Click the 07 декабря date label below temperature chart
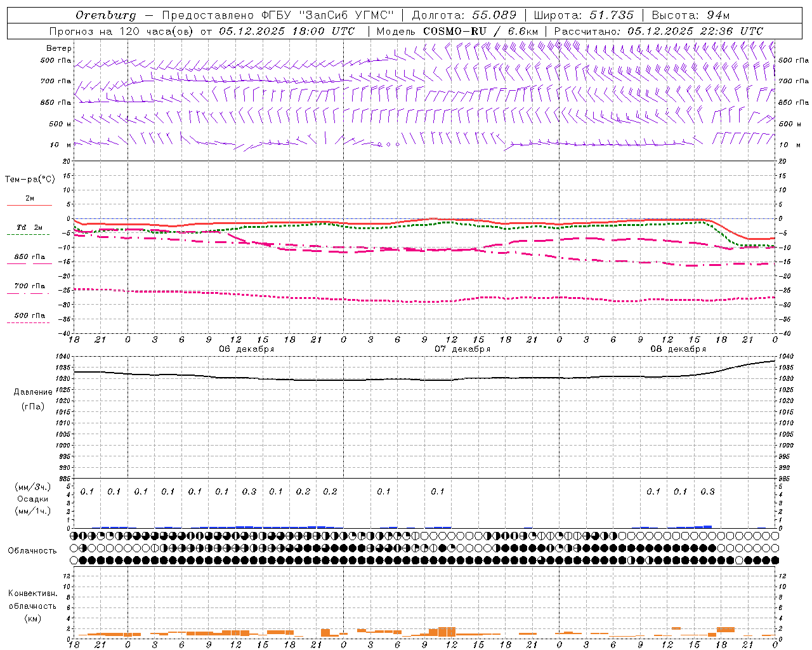This screenshot has width=812, height=650. tap(462, 349)
